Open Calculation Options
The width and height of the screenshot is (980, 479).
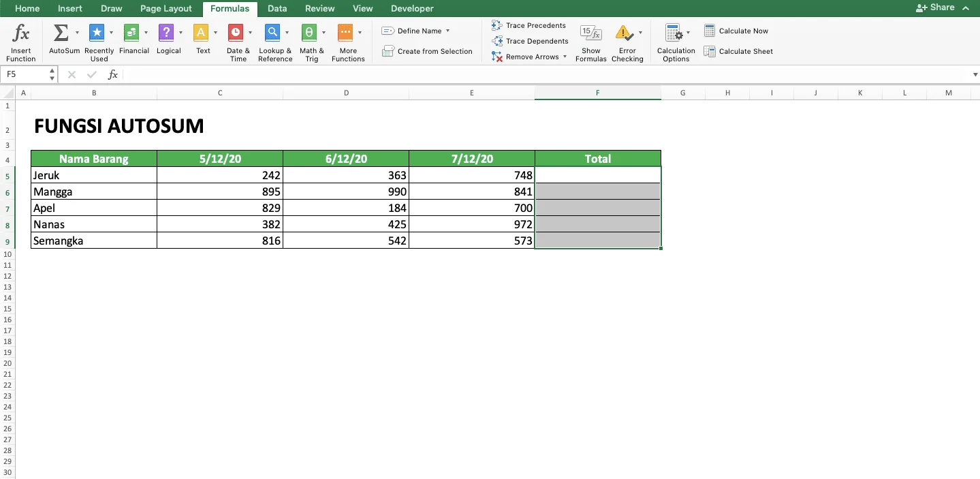pyautogui.click(x=676, y=43)
